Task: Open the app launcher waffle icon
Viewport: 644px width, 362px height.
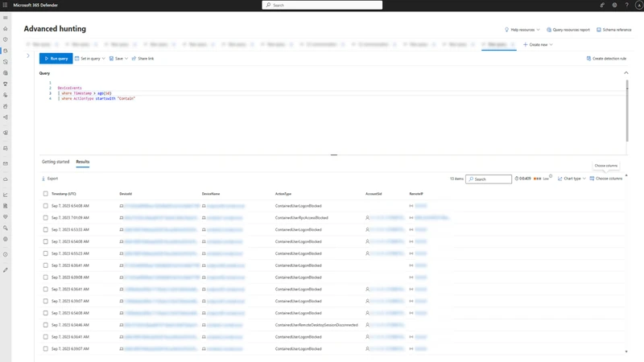Action: [5, 5]
